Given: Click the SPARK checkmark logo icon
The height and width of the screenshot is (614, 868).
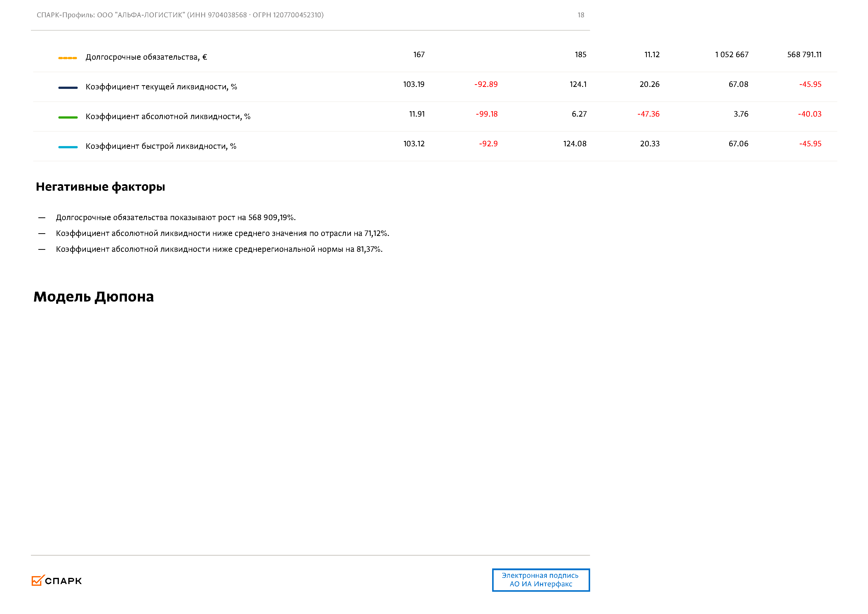Looking at the screenshot, I should point(37,580).
